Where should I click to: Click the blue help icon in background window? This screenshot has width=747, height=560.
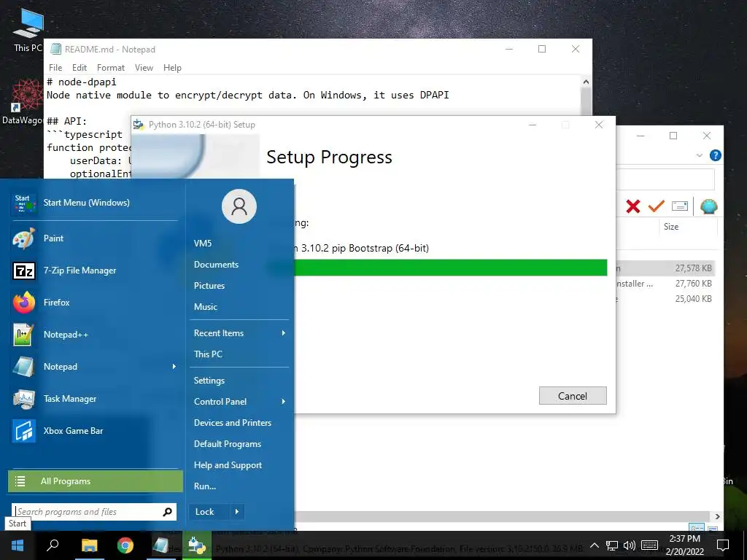coord(715,155)
